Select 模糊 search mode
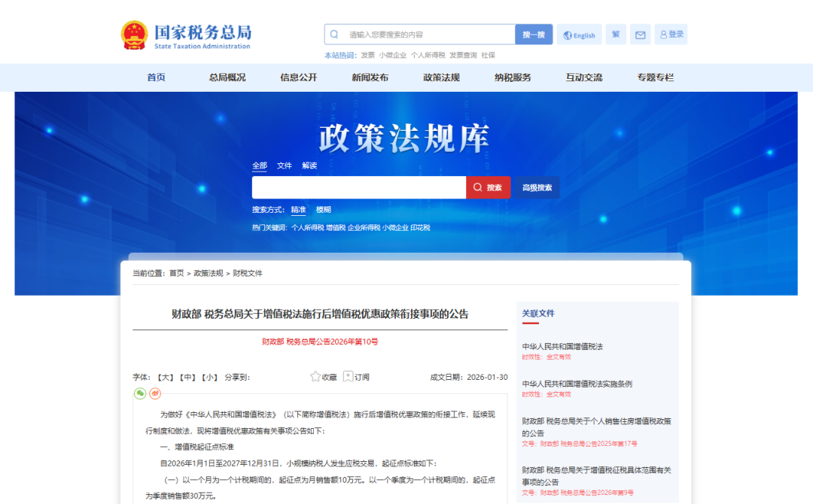Image resolution: width=813 pixels, height=504 pixels. coord(324,209)
